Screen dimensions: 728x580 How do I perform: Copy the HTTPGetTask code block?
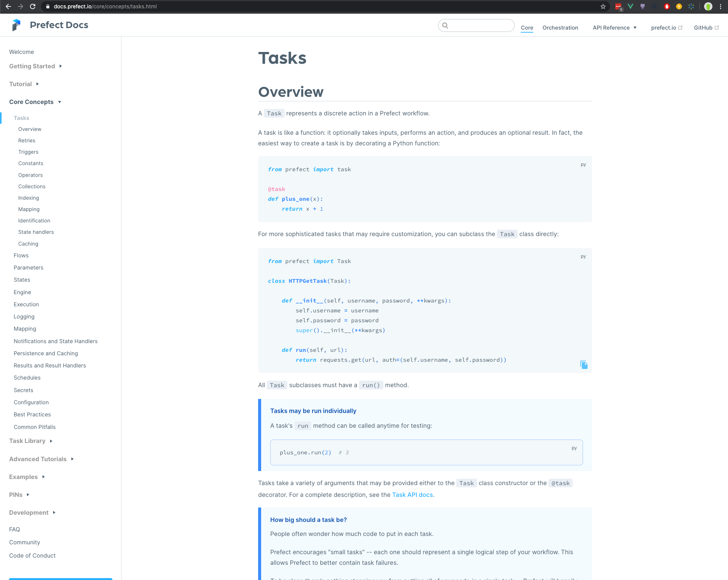(584, 365)
